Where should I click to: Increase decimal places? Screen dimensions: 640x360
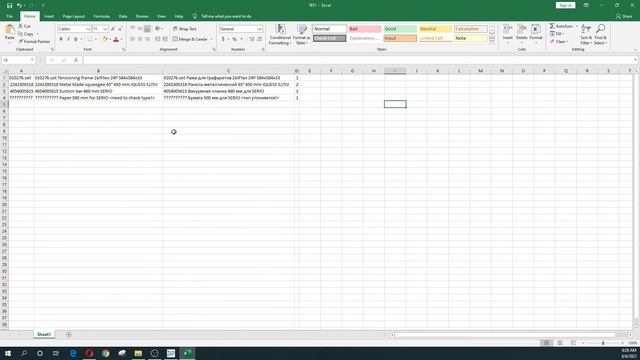[251, 39]
